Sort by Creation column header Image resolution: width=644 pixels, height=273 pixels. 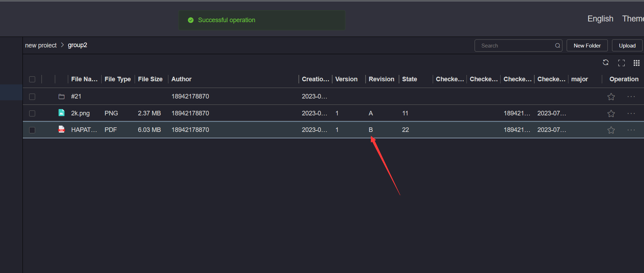(315, 79)
